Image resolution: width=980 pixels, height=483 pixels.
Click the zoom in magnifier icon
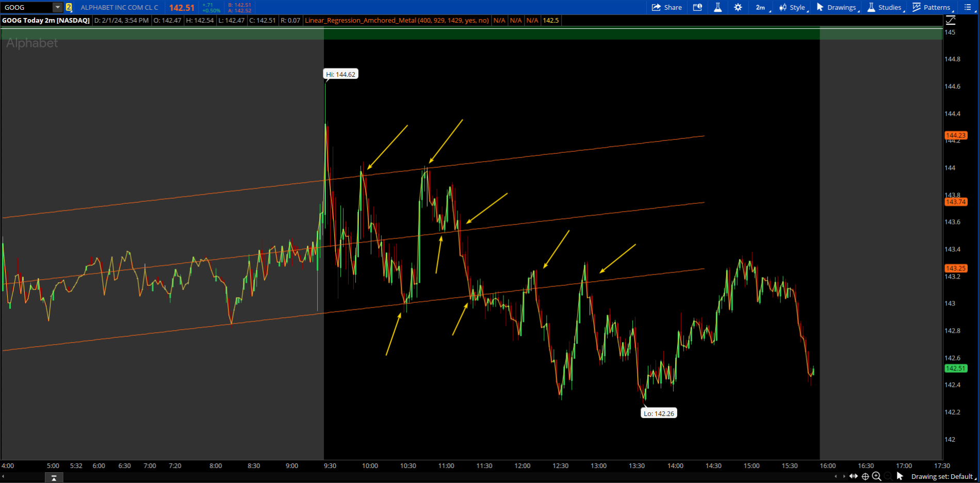(876, 476)
